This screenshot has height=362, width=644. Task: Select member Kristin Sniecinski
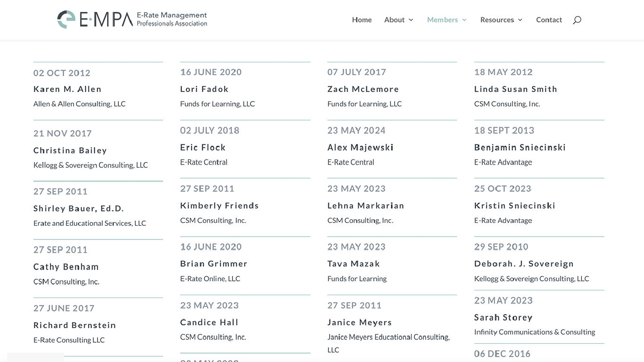point(515,206)
